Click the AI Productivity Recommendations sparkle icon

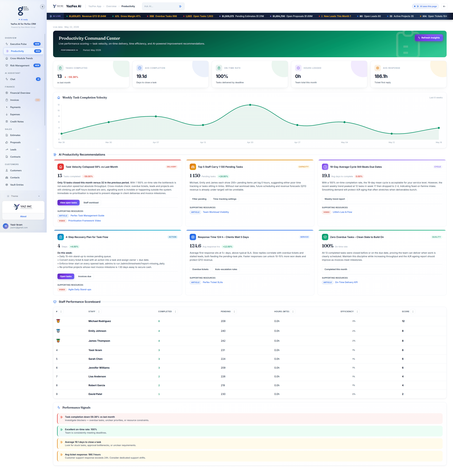point(55,155)
